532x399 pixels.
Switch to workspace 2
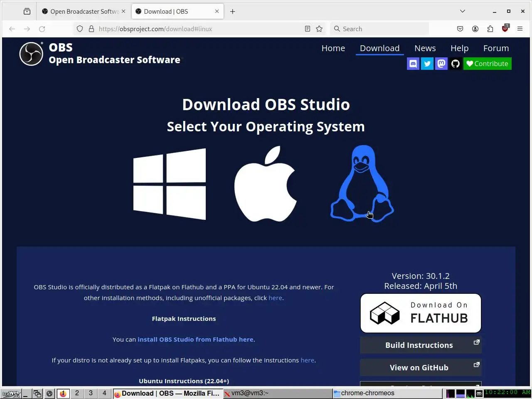(x=77, y=393)
